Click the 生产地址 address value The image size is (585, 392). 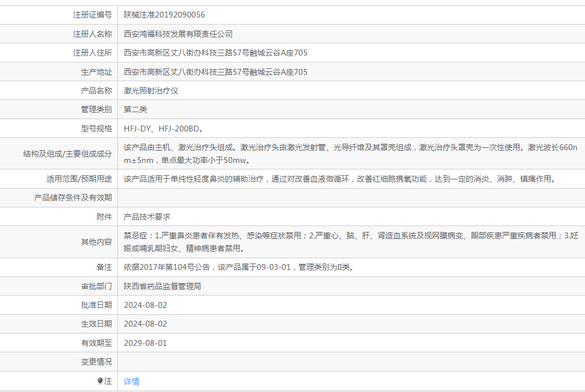pyautogui.click(x=215, y=72)
